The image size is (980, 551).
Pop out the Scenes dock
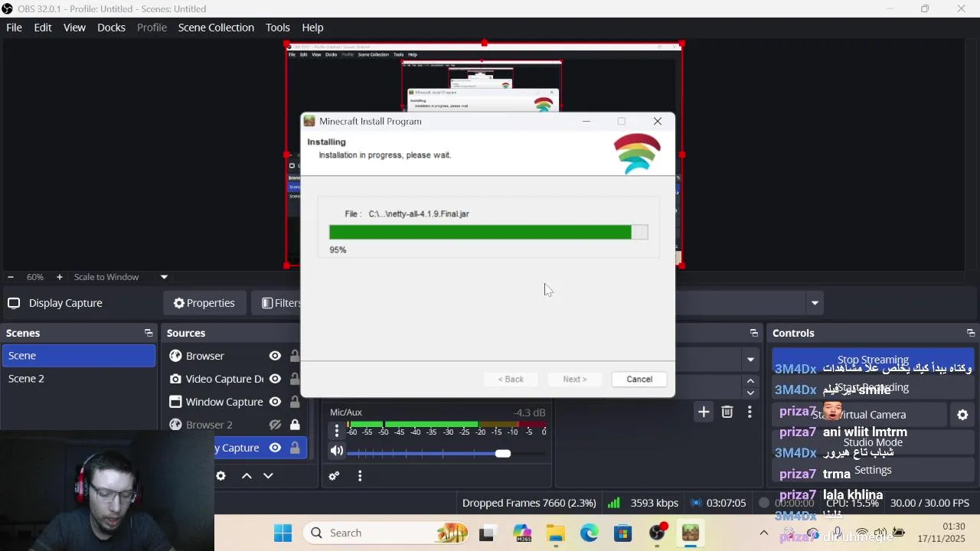click(x=149, y=333)
